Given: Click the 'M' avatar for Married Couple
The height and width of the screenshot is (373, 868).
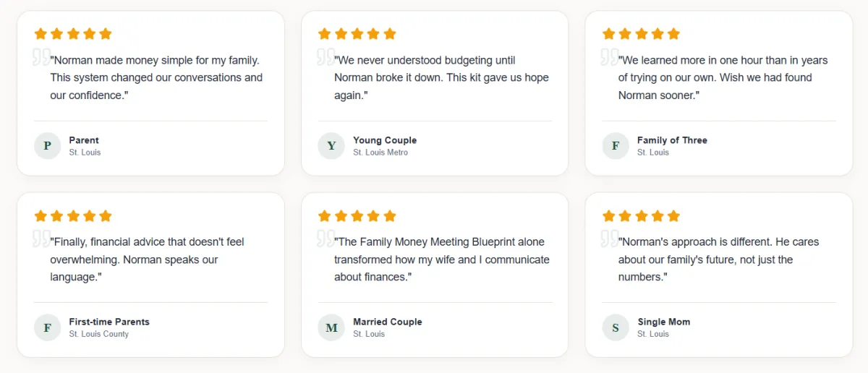Looking at the screenshot, I should [331, 327].
